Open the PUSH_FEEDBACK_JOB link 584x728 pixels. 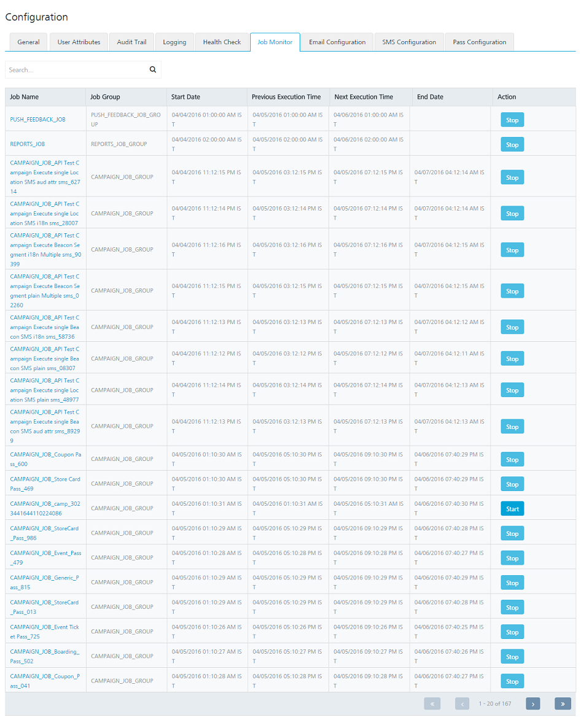pyautogui.click(x=37, y=120)
